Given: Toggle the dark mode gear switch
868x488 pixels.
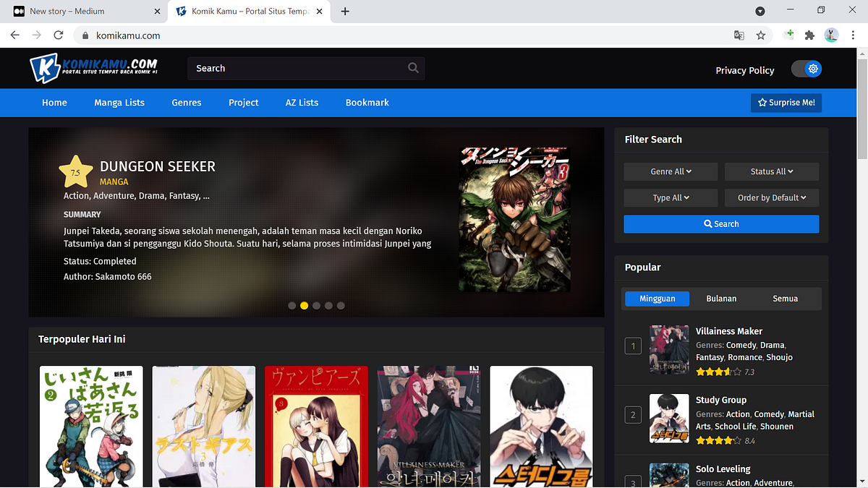Looking at the screenshot, I should [807, 69].
